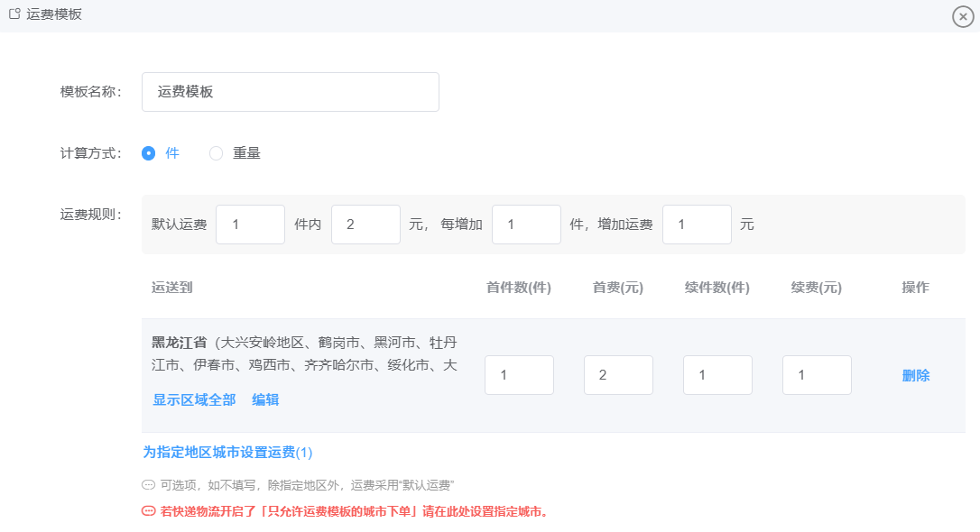Click the 增加运费 amount field
This screenshot has height=532, width=980.
[x=697, y=225]
